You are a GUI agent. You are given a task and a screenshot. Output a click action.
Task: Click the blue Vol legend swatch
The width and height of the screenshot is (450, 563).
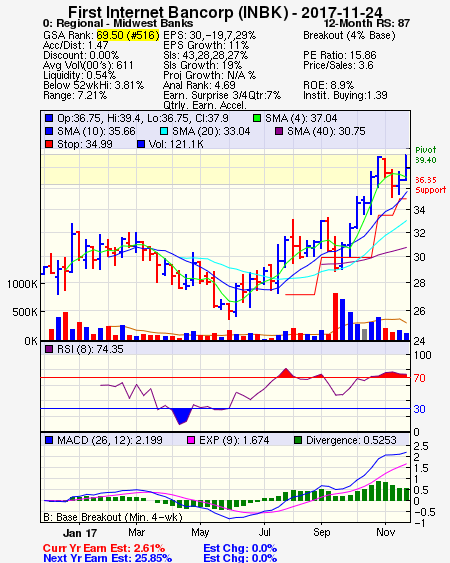[141, 144]
